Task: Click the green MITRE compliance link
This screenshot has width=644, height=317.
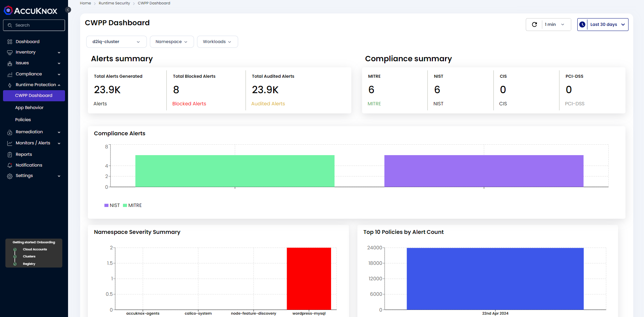Action: tap(374, 104)
